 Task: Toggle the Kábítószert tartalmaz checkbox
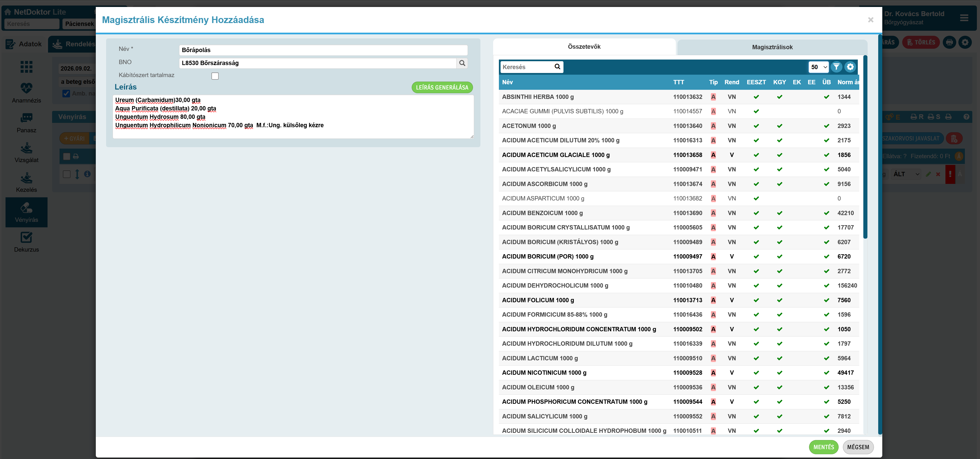click(215, 76)
